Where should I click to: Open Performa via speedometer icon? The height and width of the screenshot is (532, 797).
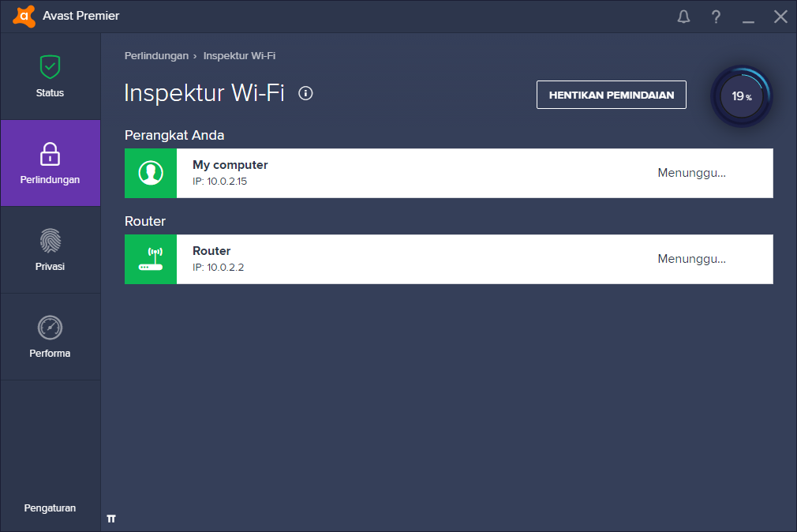50,328
